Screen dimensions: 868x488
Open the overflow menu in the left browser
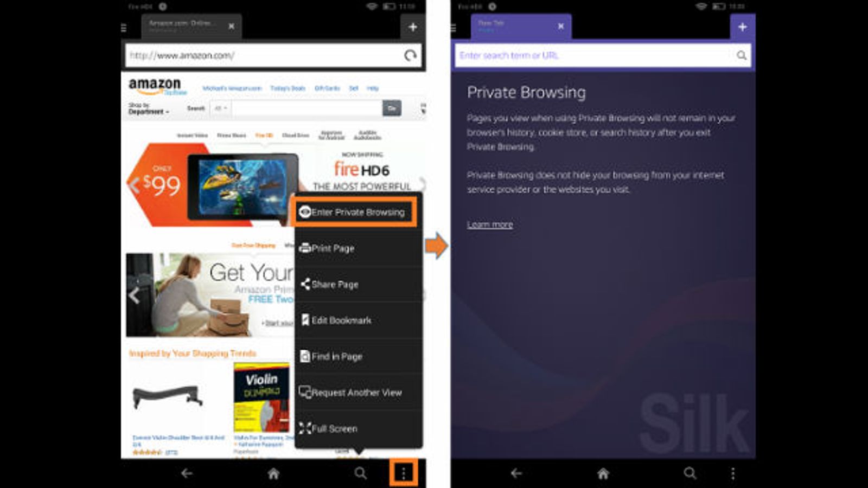[x=404, y=473]
